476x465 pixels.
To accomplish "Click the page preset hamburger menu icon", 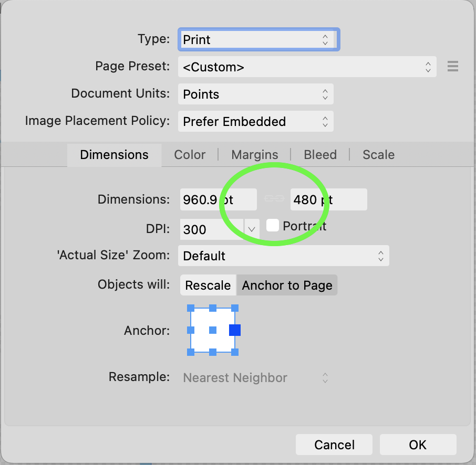I will coord(453,66).
